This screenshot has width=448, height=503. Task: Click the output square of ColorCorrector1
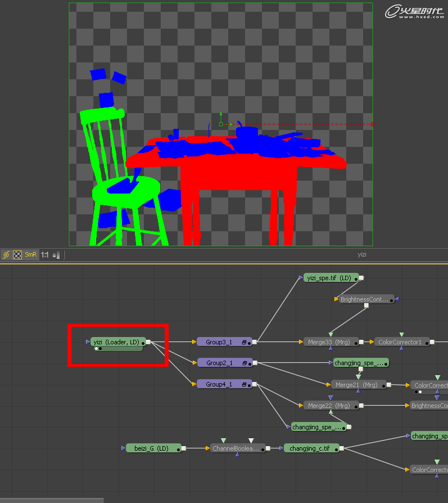[x=432, y=342]
